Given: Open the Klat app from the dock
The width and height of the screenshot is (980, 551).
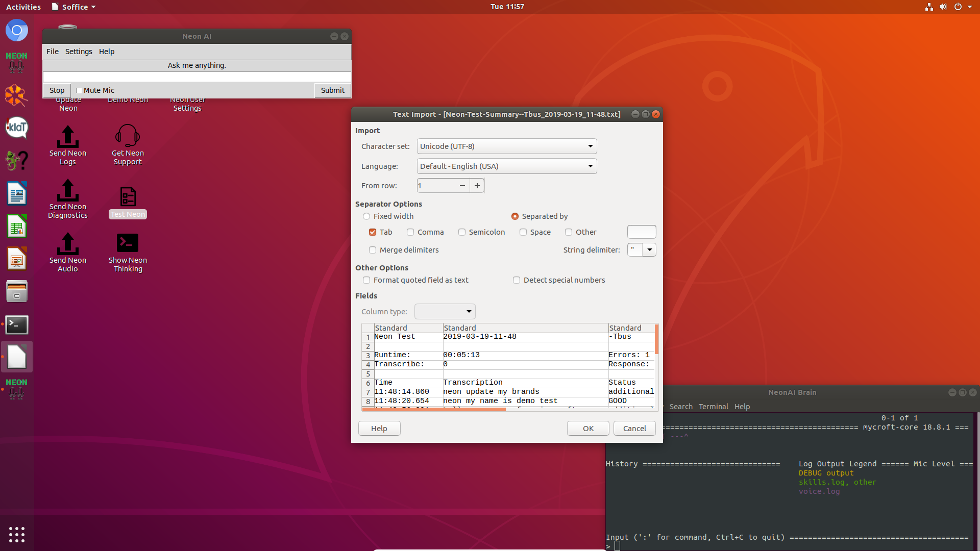Looking at the screenshot, I should point(17,128).
